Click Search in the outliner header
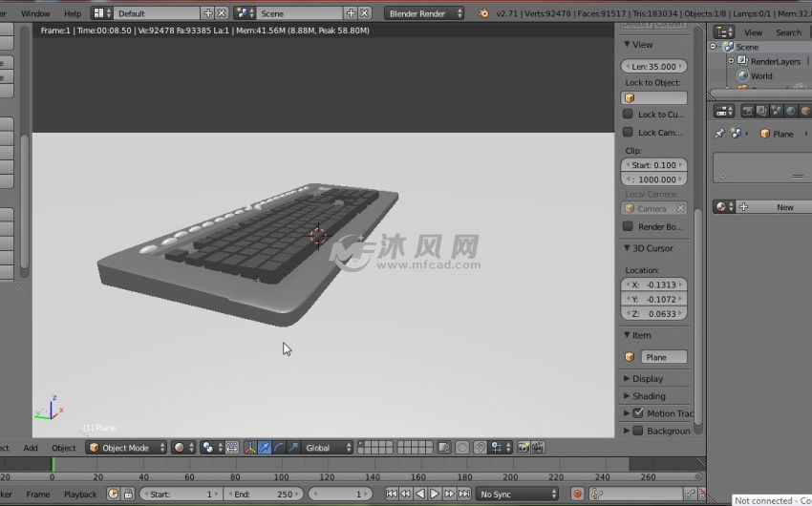 click(789, 32)
